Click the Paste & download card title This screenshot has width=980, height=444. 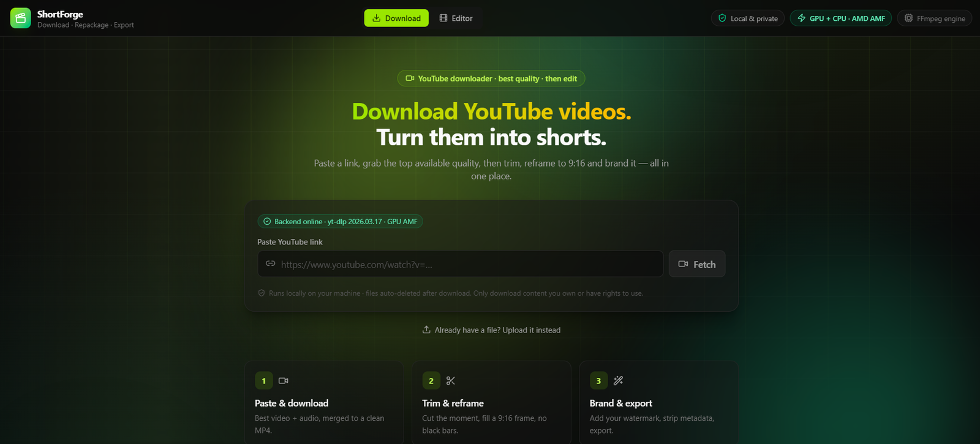click(292, 403)
